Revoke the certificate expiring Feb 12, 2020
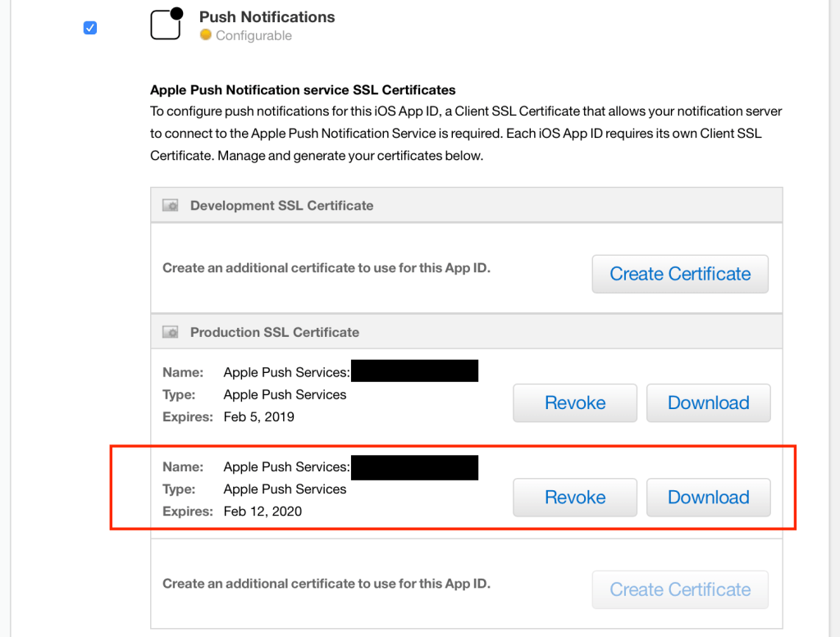This screenshot has width=840, height=637. (575, 497)
